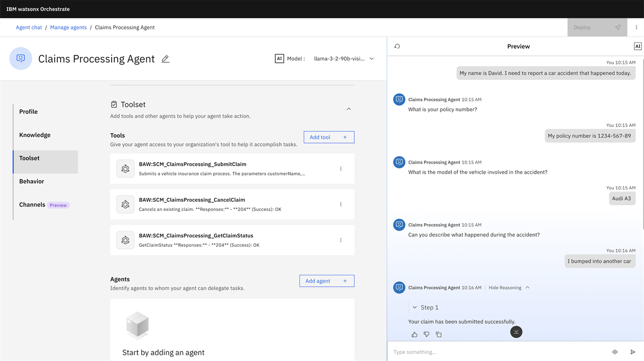Open the Knowledge section tab
The height and width of the screenshot is (361, 644).
tap(35, 135)
